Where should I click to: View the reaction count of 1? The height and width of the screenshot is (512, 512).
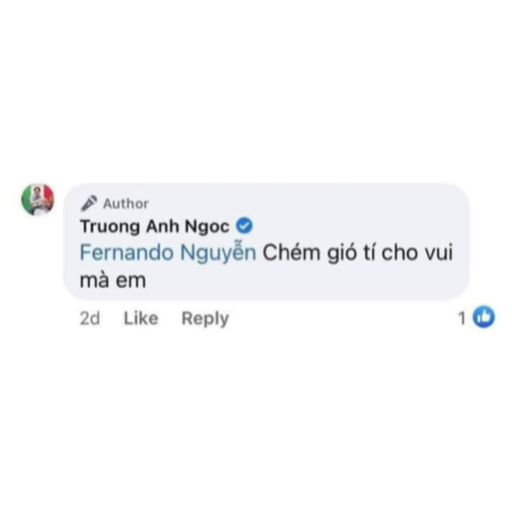coord(462,318)
